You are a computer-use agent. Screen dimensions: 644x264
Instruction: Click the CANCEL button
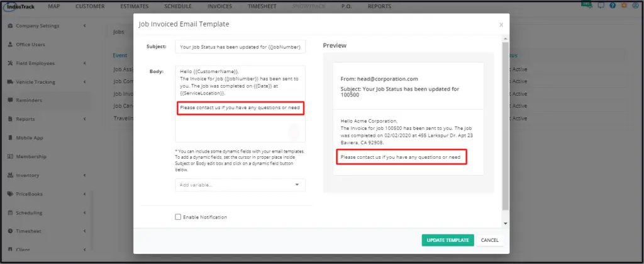[x=489, y=240]
